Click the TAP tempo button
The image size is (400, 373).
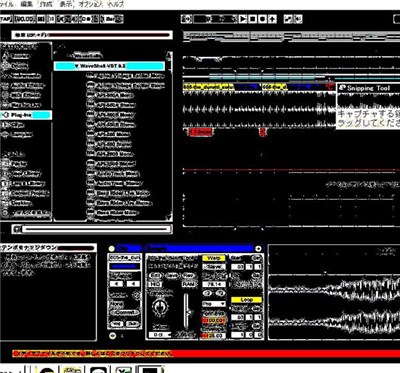click(x=6, y=19)
